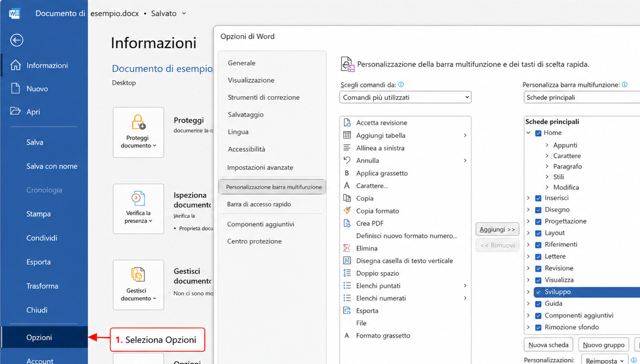Open the Schede principali combo box

tap(582, 97)
